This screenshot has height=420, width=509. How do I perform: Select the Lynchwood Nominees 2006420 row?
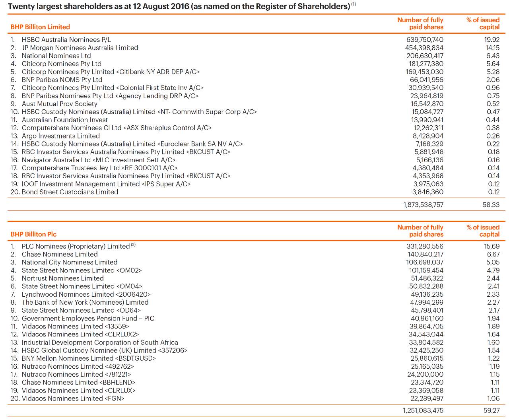(x=86, y=294)
